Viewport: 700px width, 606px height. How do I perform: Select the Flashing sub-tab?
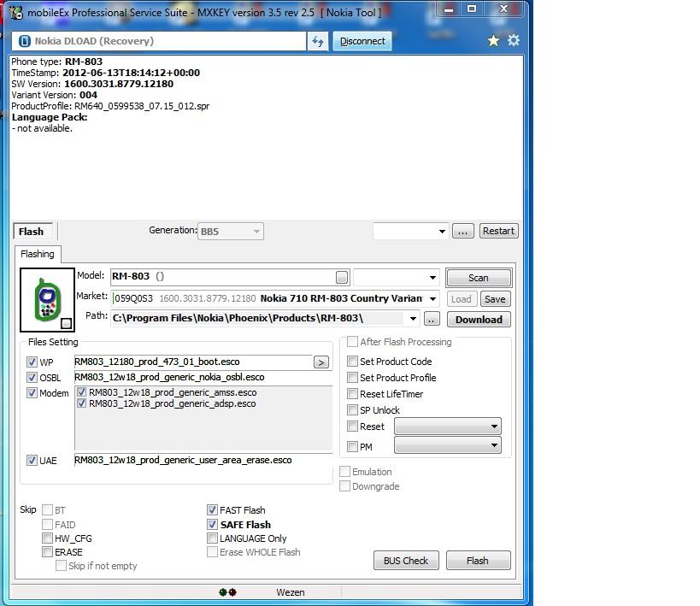pyautogui.click(x=38, y=254)
